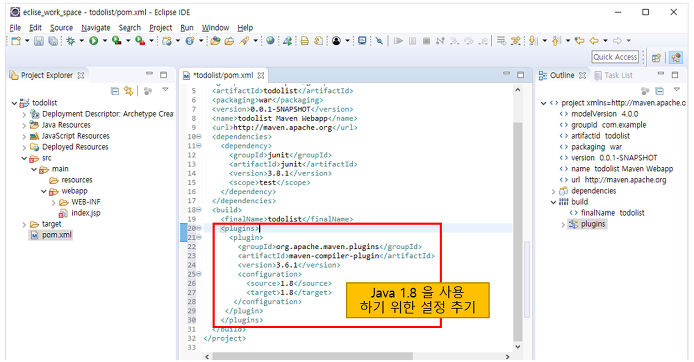Expand the plugins node in Outline
The height and width of the screenshot is (362, 694).
563,224
